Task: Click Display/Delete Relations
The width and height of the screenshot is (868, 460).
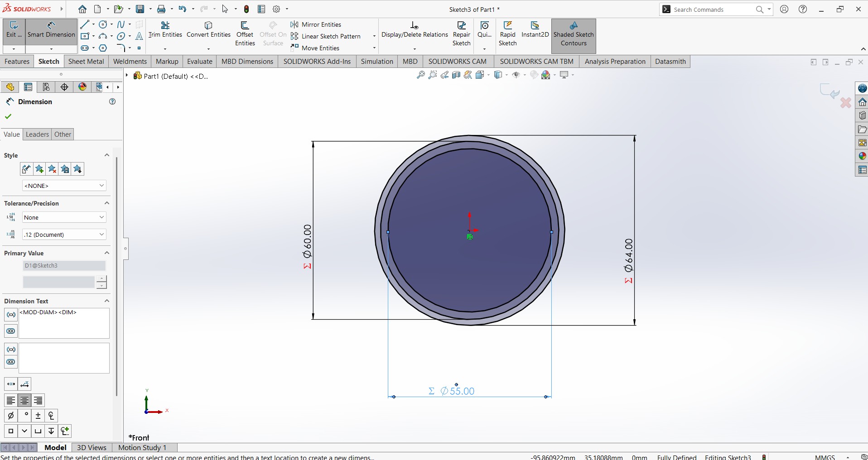Action: point(415,30)
